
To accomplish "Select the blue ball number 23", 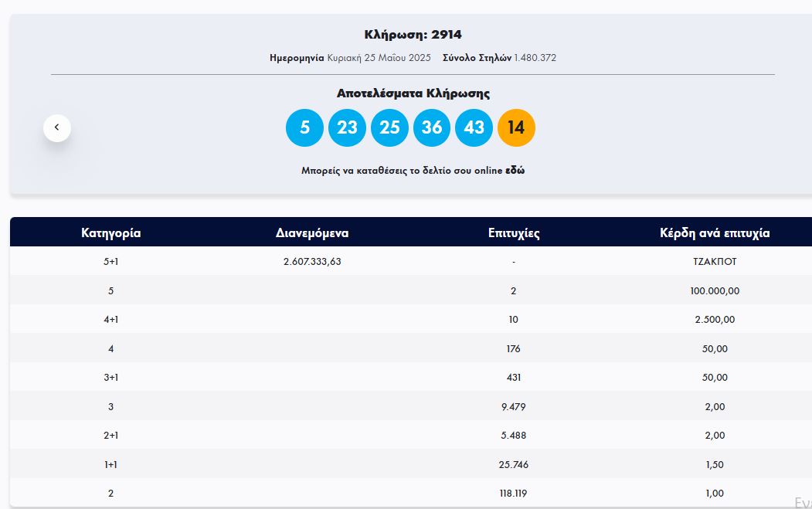I will click(x=347, y=127).
